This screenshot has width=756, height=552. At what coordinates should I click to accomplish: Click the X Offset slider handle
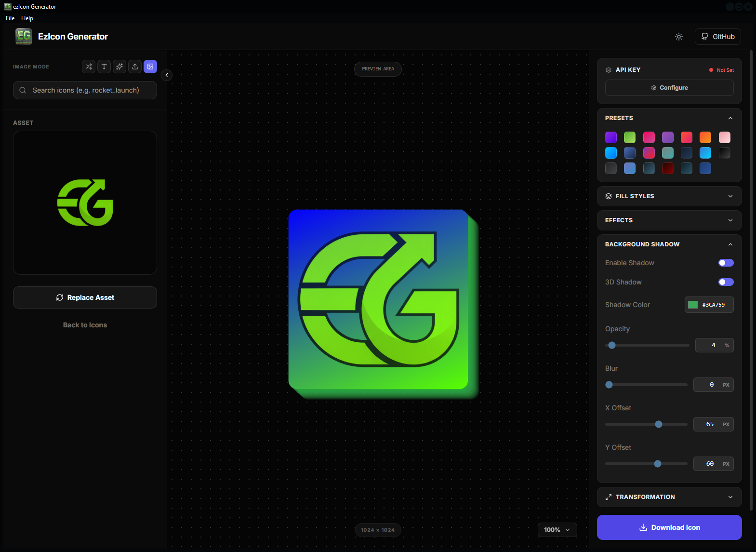pos(659,424)
